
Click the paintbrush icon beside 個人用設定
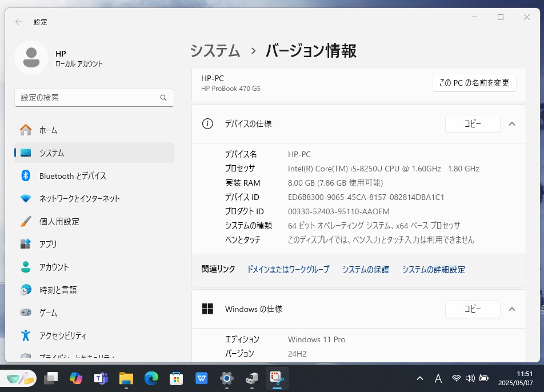coord(26,221)
